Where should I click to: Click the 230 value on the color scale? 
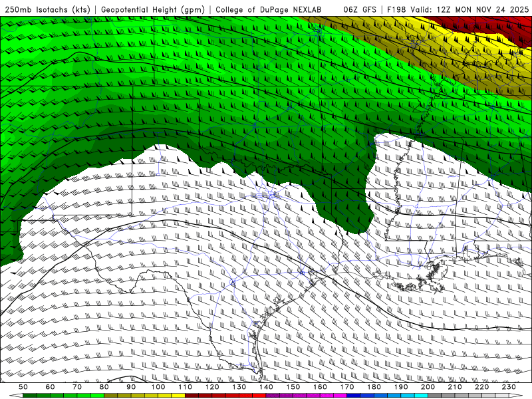click(509, 387)
